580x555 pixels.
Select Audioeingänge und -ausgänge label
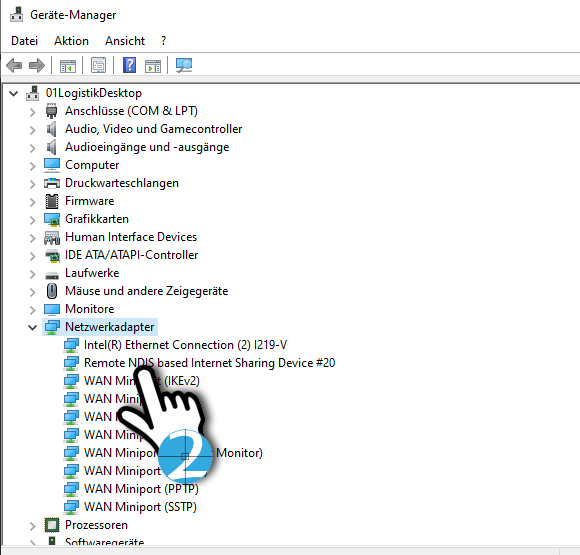click(x=147, y=147)
